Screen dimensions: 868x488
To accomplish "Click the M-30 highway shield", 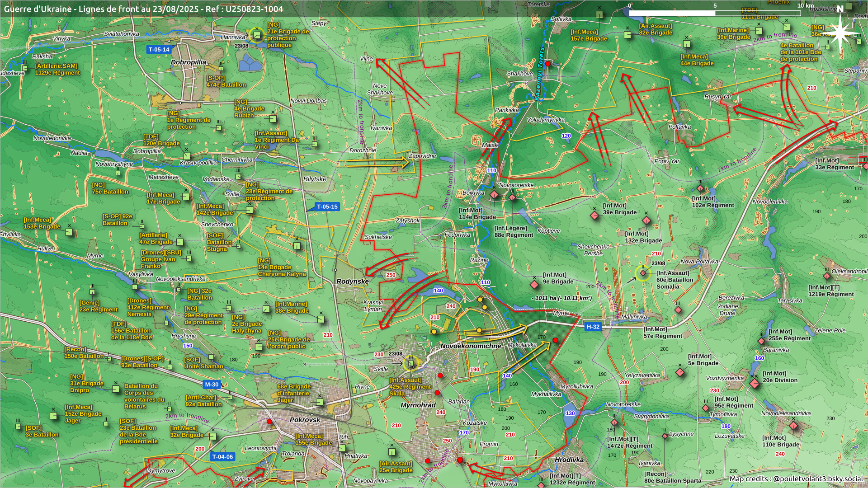I will [x=212, y=385].
